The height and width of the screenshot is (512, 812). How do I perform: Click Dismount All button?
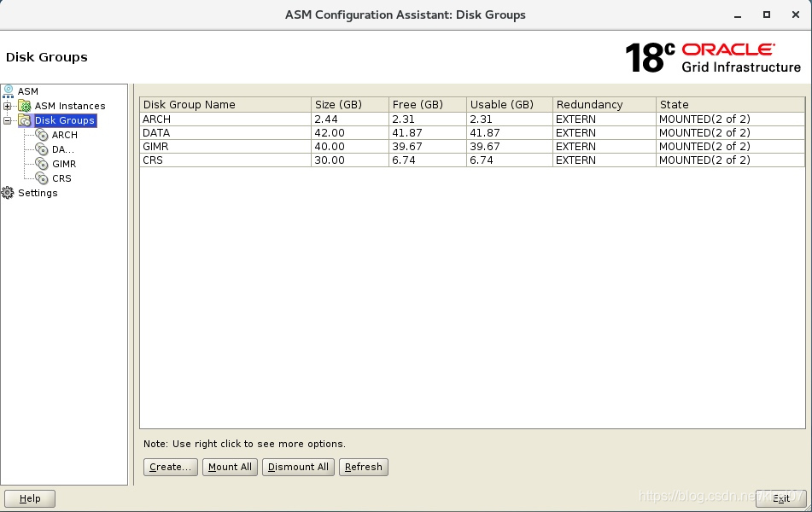(x=298, y=467)
